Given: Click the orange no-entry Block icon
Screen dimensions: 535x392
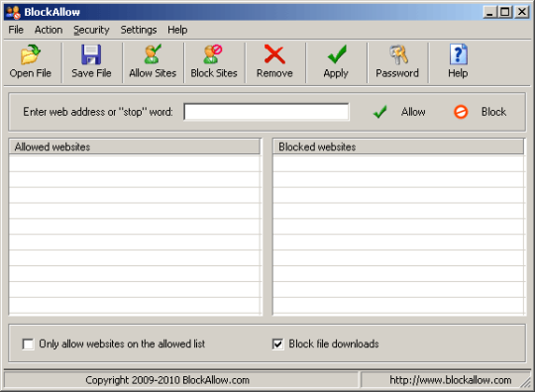Looking at the screenshot, I should (461, 112).
